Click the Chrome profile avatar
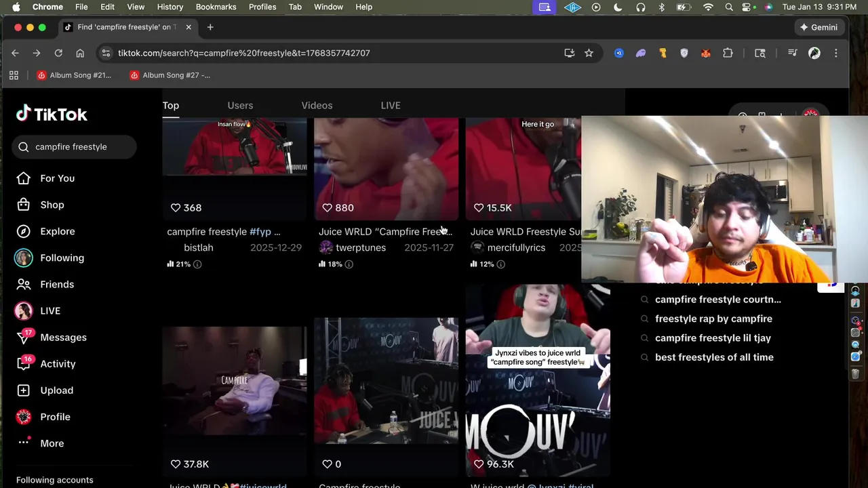The width and height of the screenshot is (868, 488). click(x=814, y=53)
